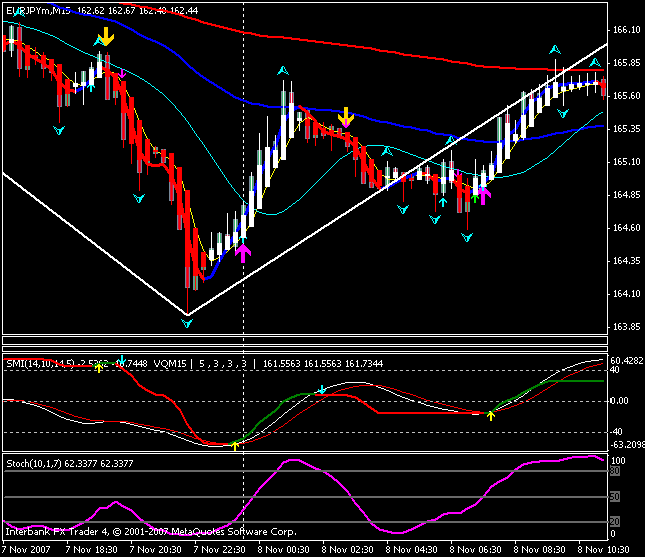Click the 8 Nov 04:30 label on the time axis
This screenshot has height=557, width=645.
tap(411, 550)
